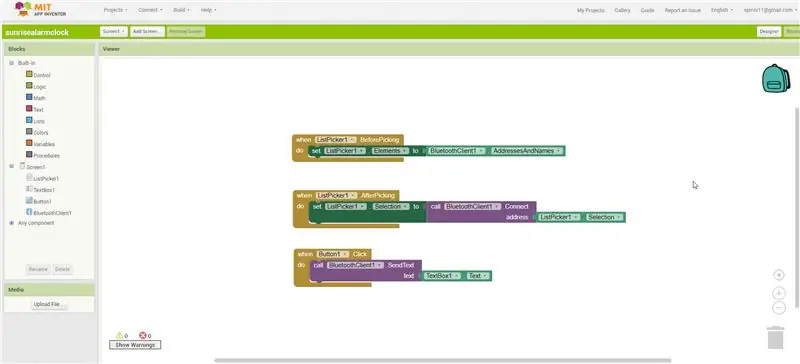Image resolution: width=800 pixels, height=364 pixels.
Task: Click the horizontal scrollbar at the bottom
Action: tap(443, 360)
